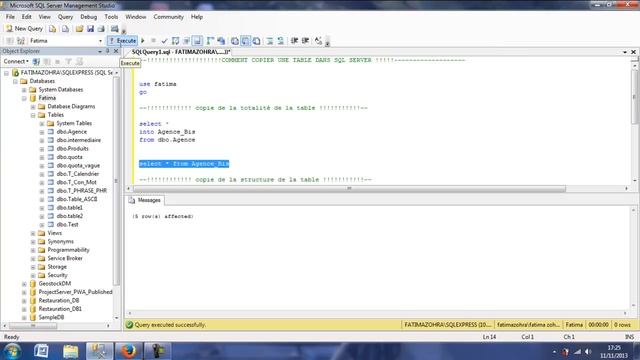Click the Cancel Executing Query stop icon
This screenshot has height=360, width=640.
coord(153,41)
